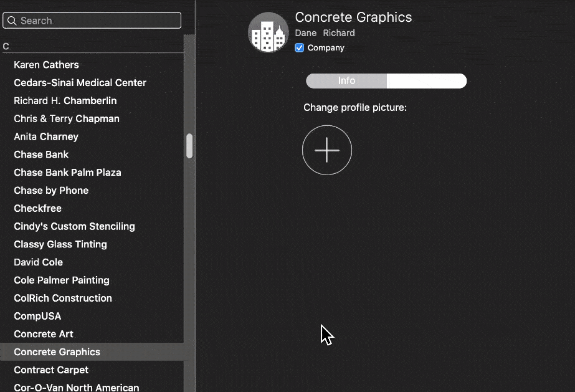Choose David Cole in the list
This screenshot has width=575, height=392.
pyautogui.click(x=92, y=262)
